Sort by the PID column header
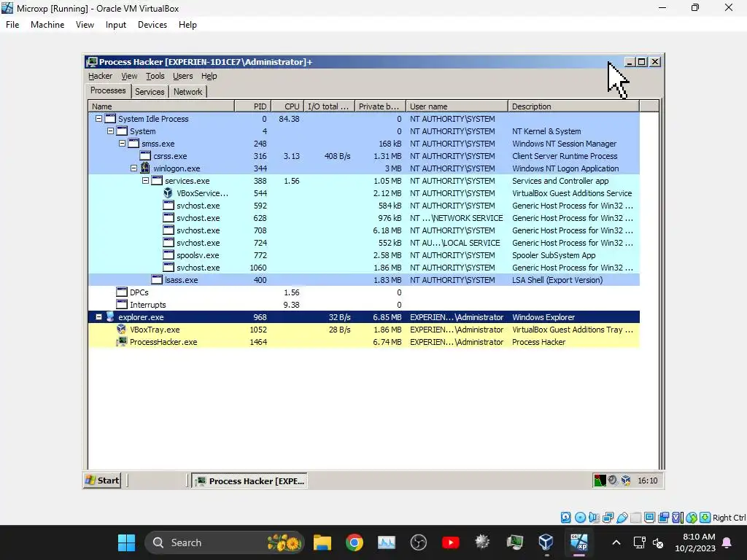This screenshot has height=560, width=747. [252, 106]
